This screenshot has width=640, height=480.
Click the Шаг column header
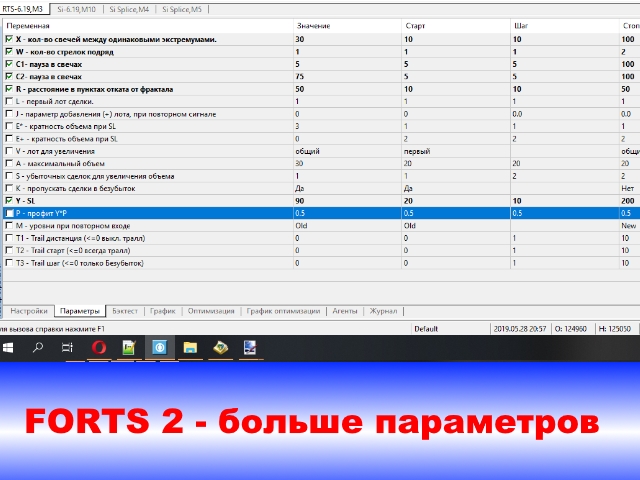(x=521, y=26)
